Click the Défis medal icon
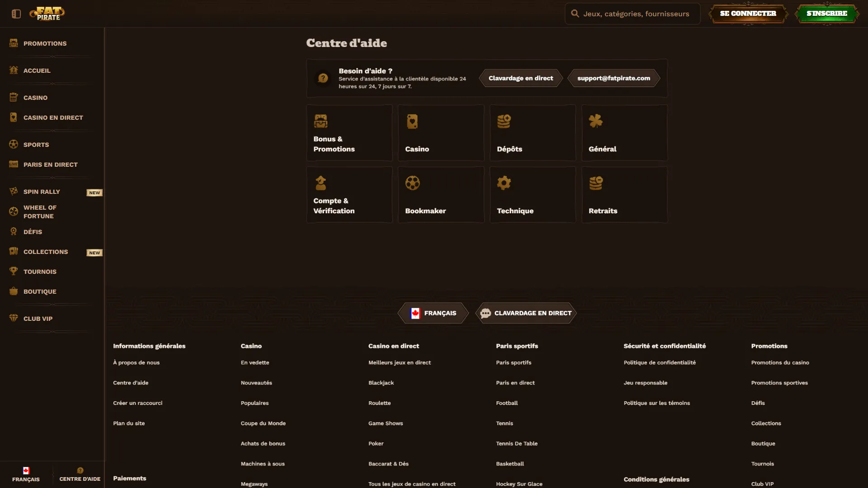Image resolution: width=868 pixels, height=488 pixels. click(x=14, y=231)
